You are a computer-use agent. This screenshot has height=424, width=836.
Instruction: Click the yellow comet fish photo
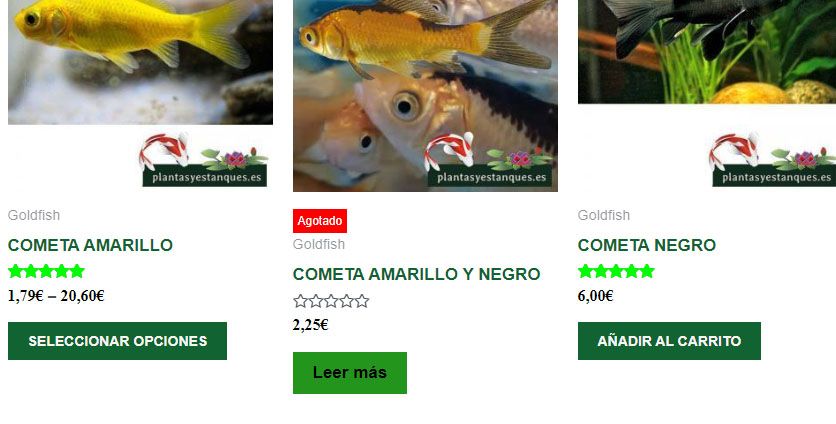point(140,62)
